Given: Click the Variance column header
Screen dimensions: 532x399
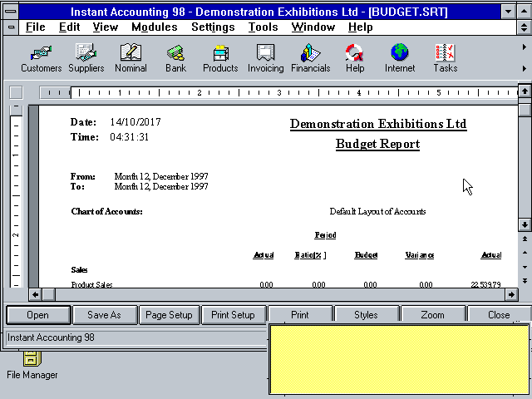Looking at the screenshot, I should 419,255.
